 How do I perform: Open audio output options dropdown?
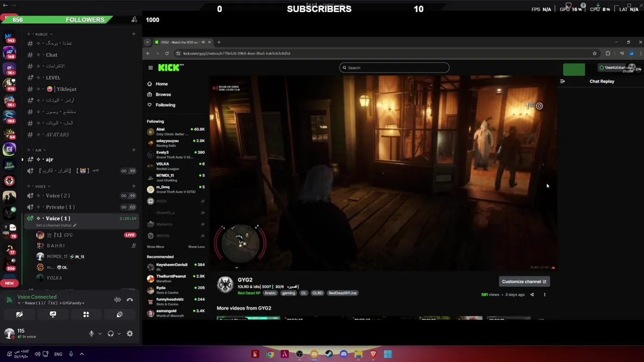click(x=119, y=334)
